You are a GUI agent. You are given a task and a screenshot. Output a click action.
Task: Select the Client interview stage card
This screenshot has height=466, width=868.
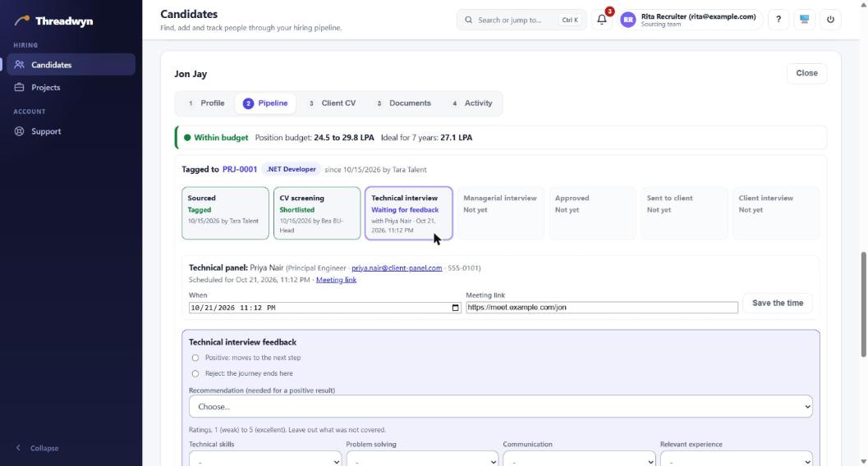(x=776, y=213)
